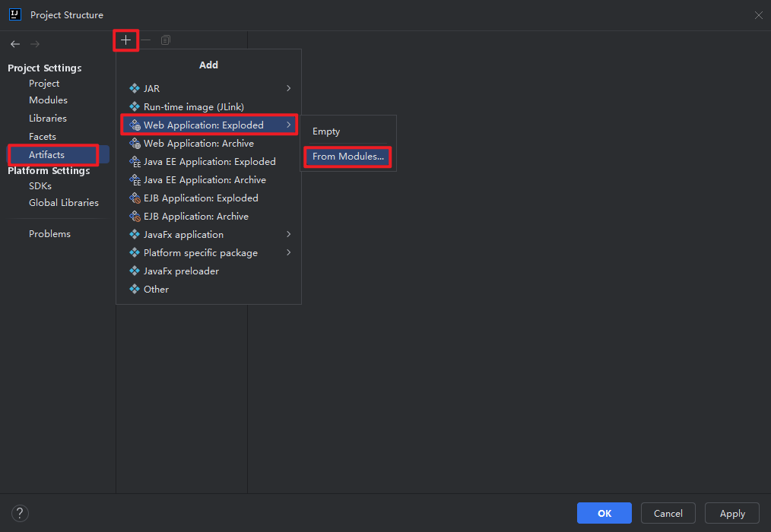The width and height of the screenshot is (771, 532).
Task: Click the Cancel button
Action: pyautogui.click(x=668, y=513)
